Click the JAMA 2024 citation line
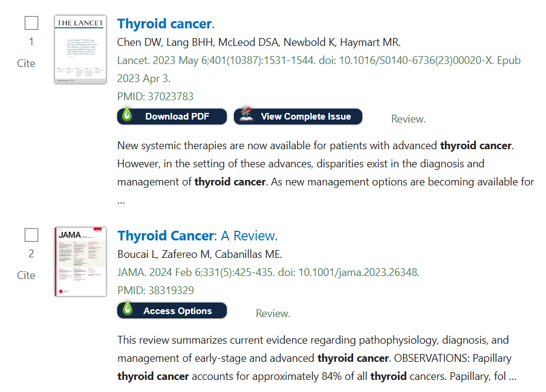 pos(268,272)
